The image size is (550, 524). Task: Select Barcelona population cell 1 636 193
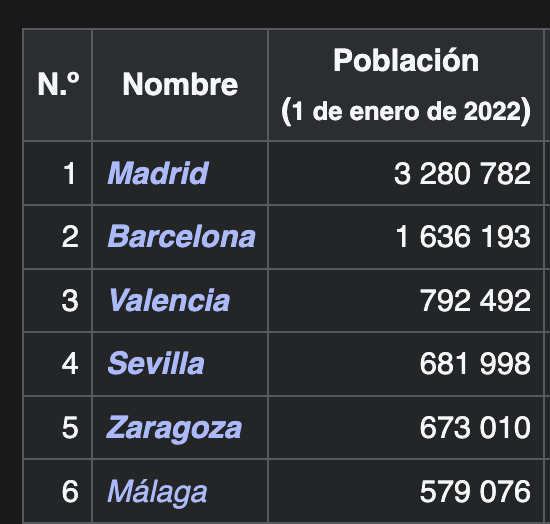tap(406, 237)
